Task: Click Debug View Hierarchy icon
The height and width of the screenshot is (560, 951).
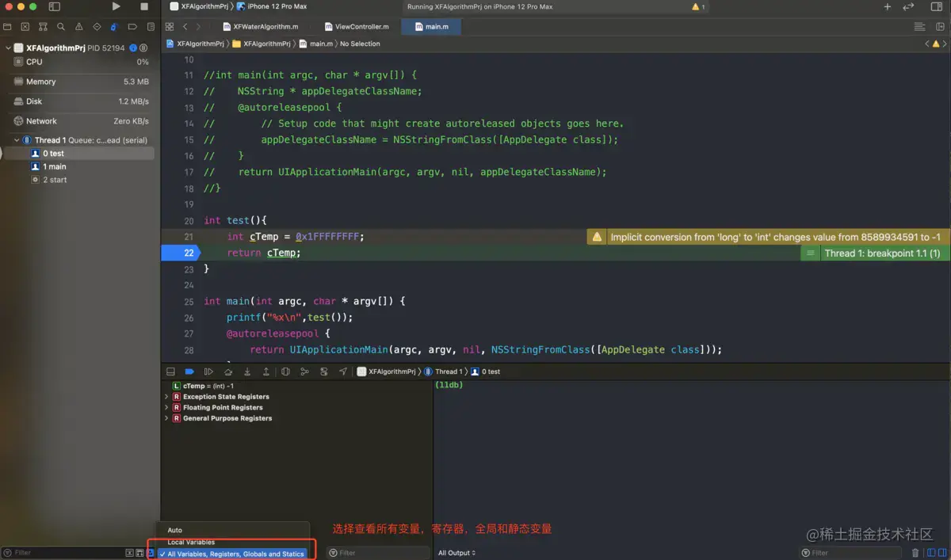Action: [285, 371]
